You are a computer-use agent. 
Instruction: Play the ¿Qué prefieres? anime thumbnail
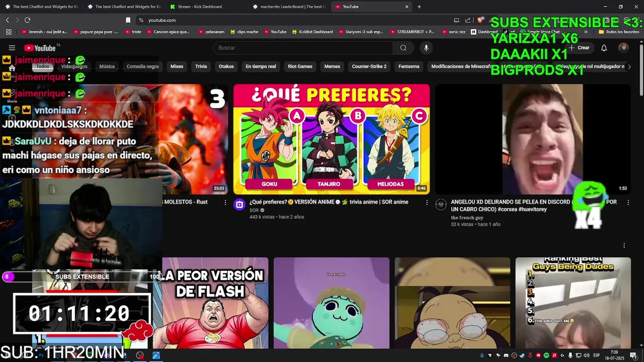pos(332,139)
